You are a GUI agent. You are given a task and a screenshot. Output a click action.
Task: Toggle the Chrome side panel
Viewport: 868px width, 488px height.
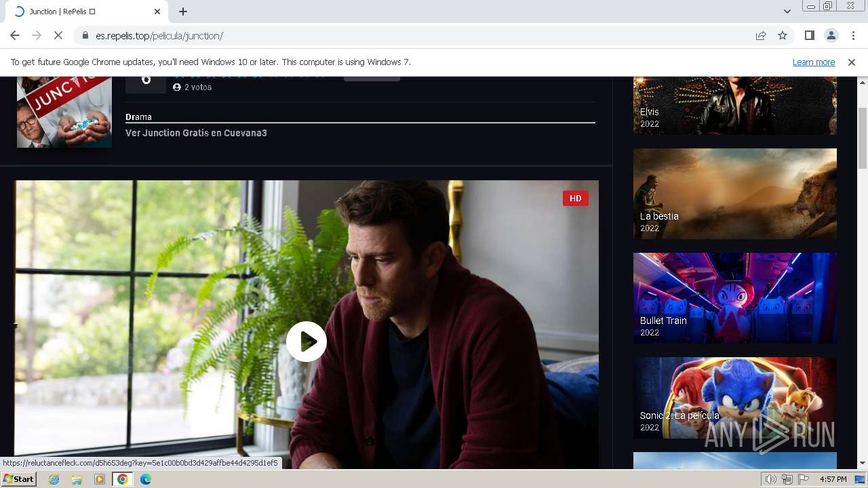pos(809,35)
